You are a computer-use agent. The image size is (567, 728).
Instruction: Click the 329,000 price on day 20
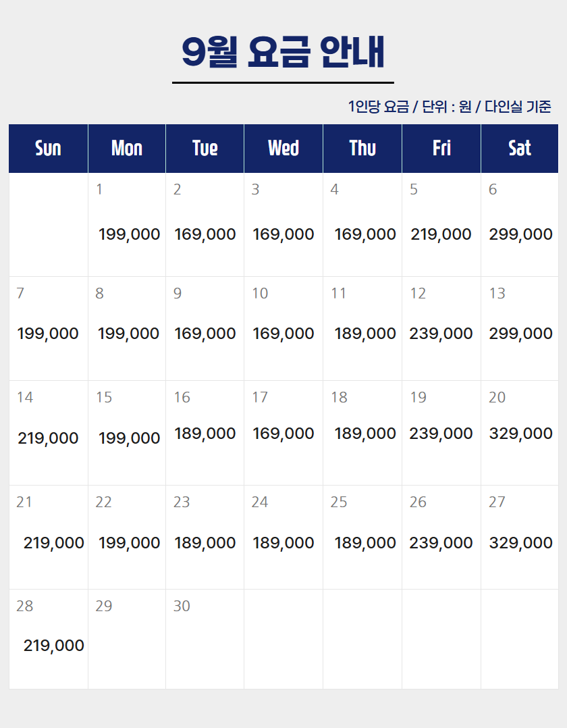(x=520, y=434)
